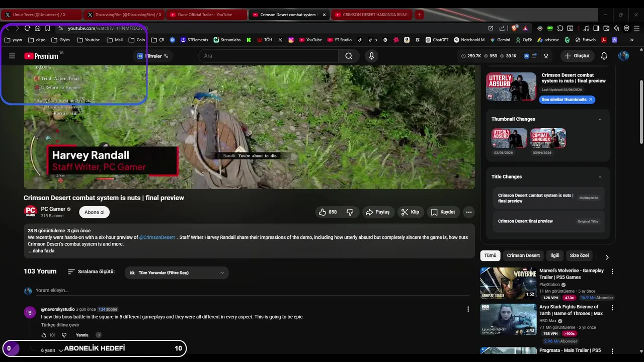Toggle the Brave sidebar panel icon
The height and width of the screenshot is (362, 644).
596,28
